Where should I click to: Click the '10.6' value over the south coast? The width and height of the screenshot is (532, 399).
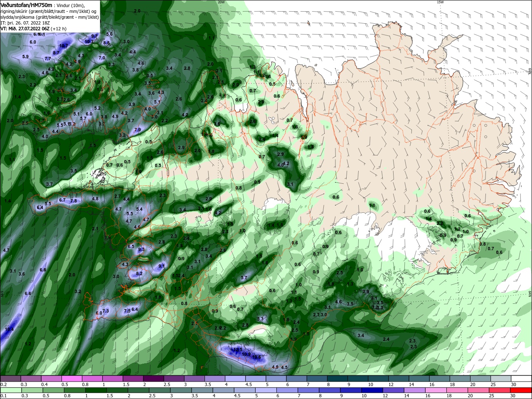point(256,357)
